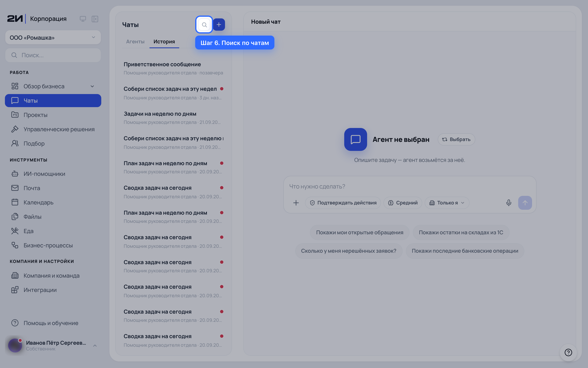Screen dimensions: 588x368
Task: Open chat Собери список задач на эту недел with red dot
Action: click(173, 93)
